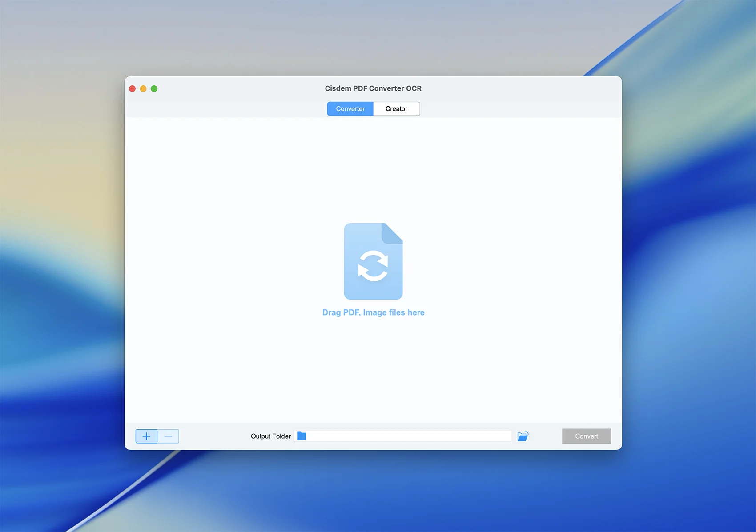This screenshot has height=532, width=756.
Task: Click the plus icon to add files
Action: coord(146,436)
